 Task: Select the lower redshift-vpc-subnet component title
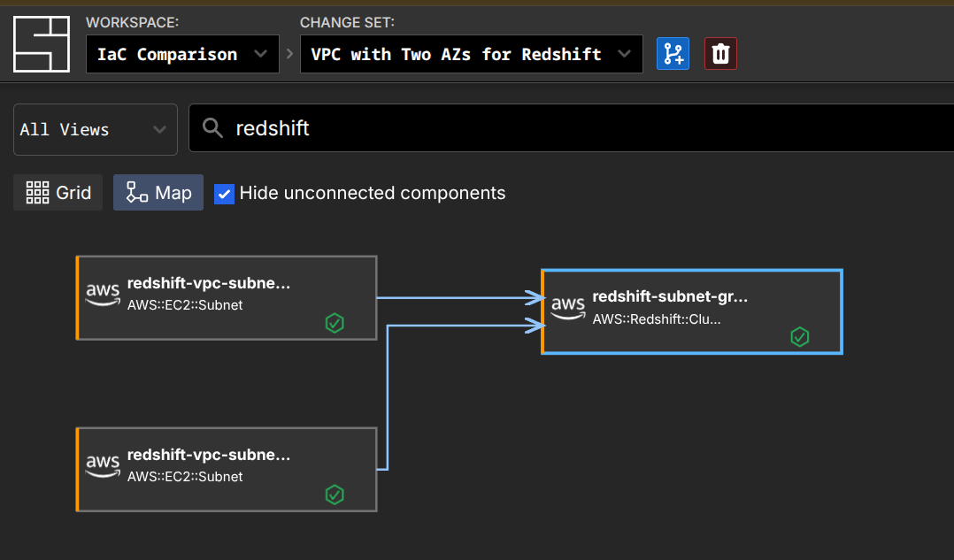coord(209,455)
